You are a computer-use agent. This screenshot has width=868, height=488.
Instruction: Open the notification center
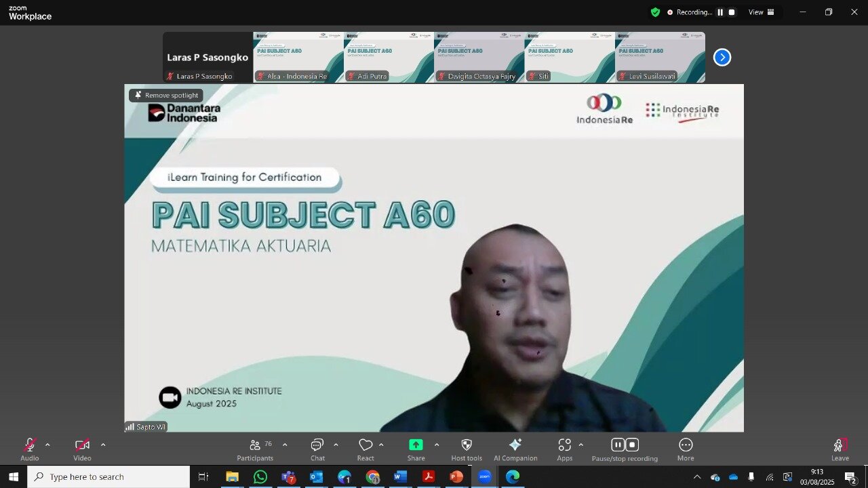pyautogui.click(x=850, y=477)
